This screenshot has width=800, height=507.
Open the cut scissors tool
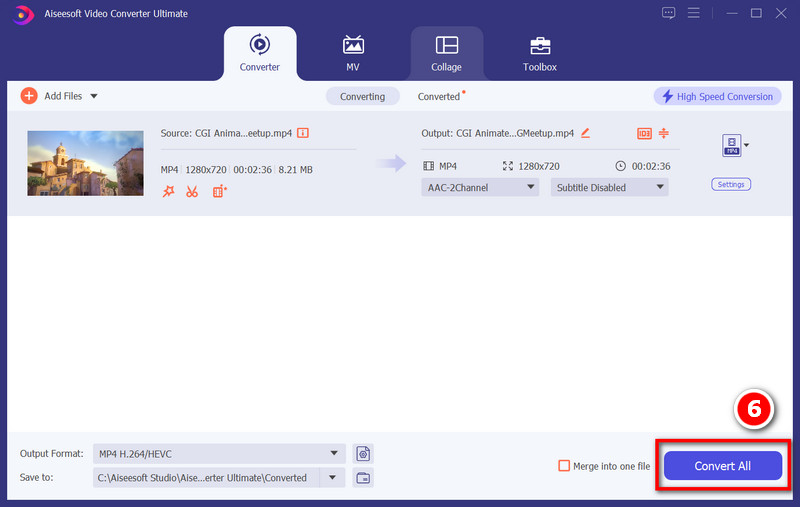192,191
